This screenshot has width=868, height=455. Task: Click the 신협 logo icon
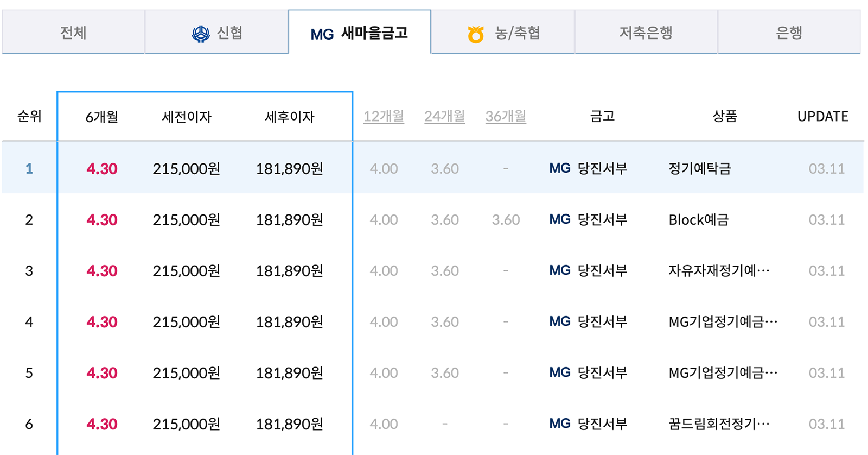coord(201,34)
